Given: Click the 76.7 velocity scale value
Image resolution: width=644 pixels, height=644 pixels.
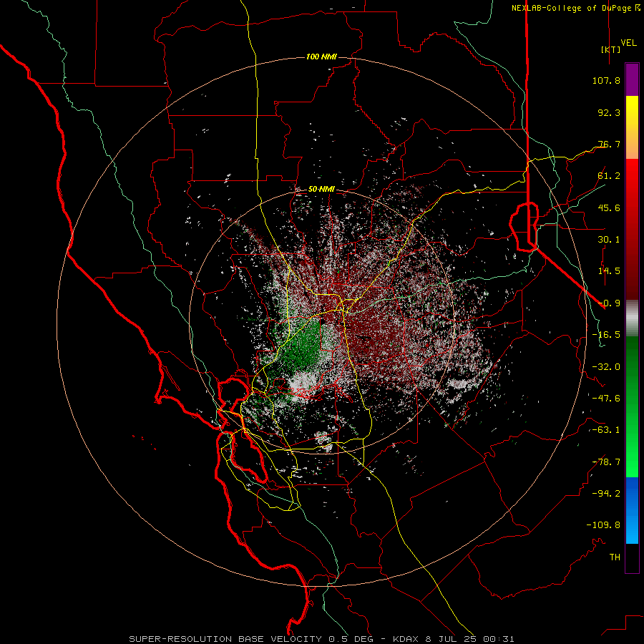Looking at the screenshot, I should click(x=609, y=144).
